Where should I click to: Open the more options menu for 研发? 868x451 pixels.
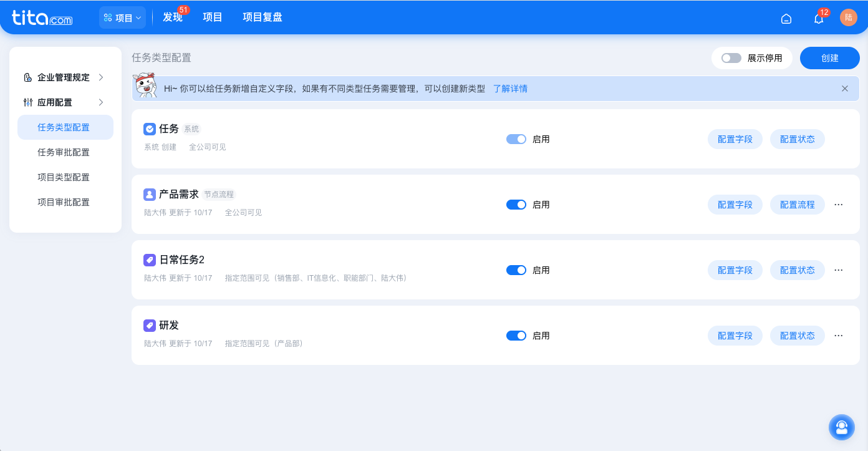click(x=838, y=335)
